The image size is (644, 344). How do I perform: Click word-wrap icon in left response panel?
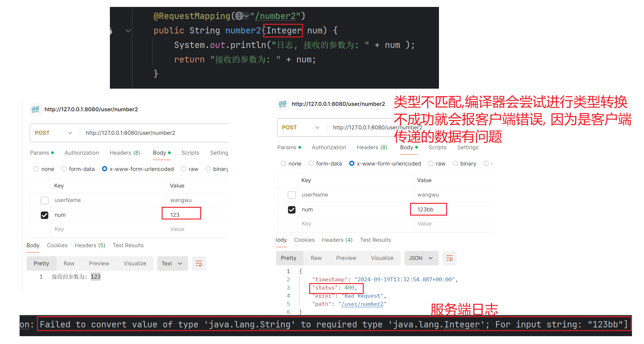199,264
